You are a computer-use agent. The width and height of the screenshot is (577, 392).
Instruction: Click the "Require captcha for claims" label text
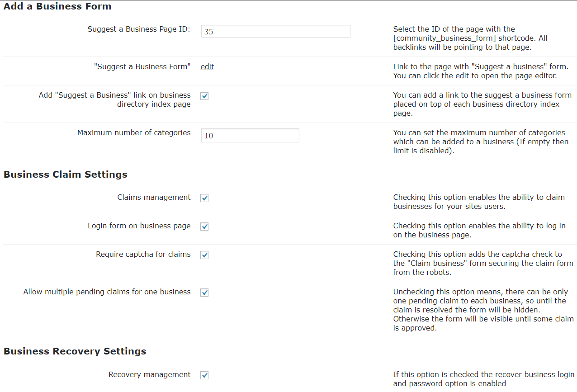tap(143, 254)
